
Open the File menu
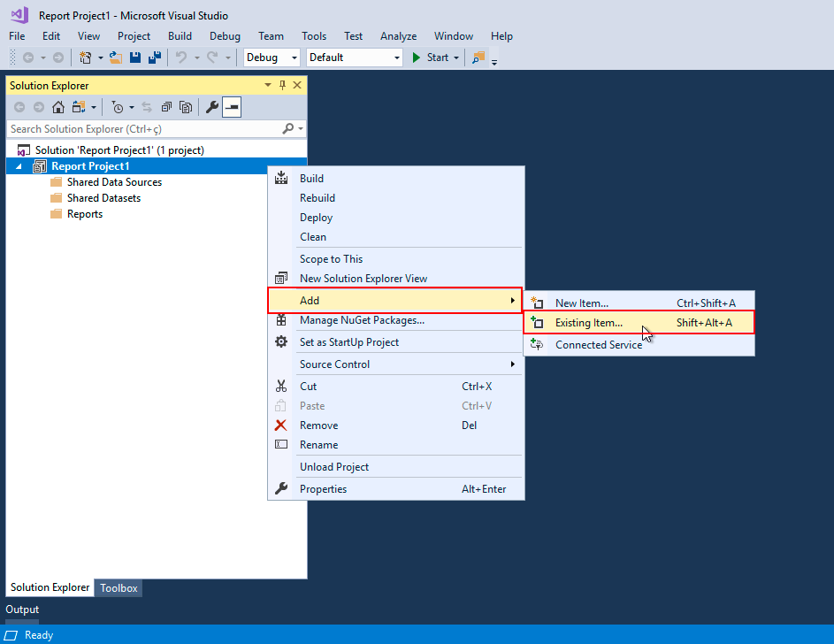pos(17,36)
